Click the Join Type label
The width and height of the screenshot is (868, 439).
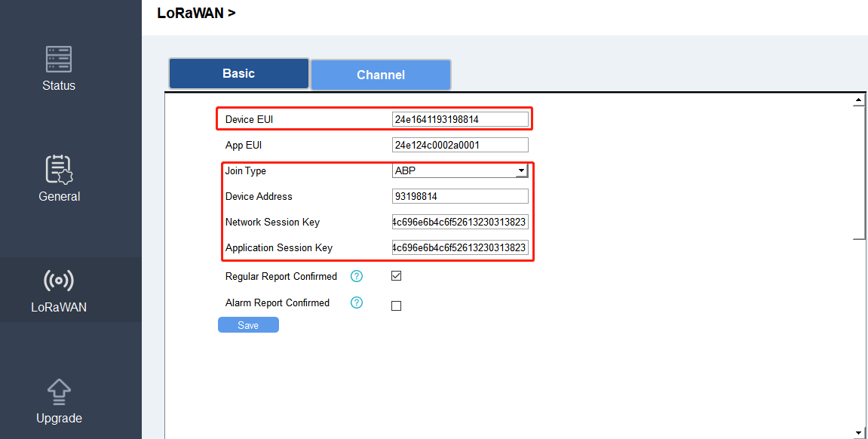[245, 170]
